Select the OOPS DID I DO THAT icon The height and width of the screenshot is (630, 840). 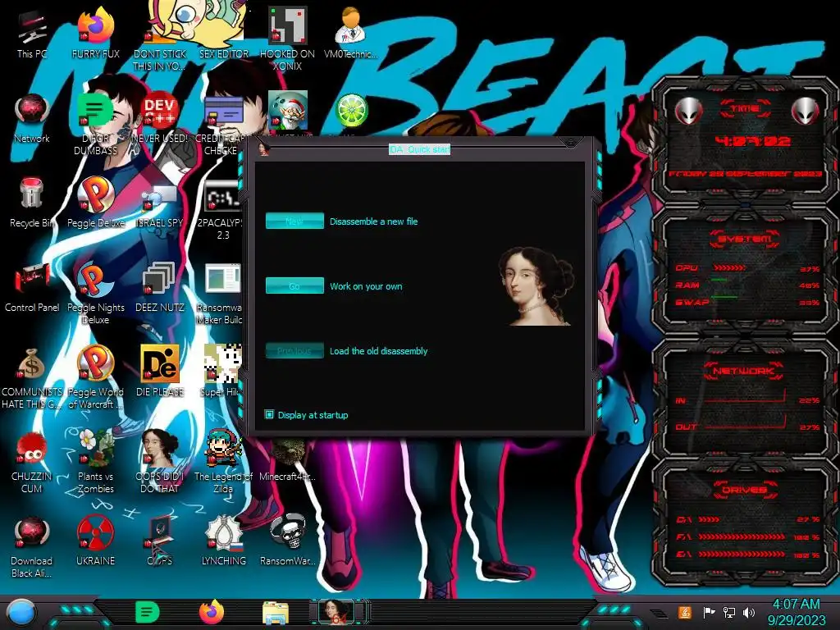click(160, 461)
